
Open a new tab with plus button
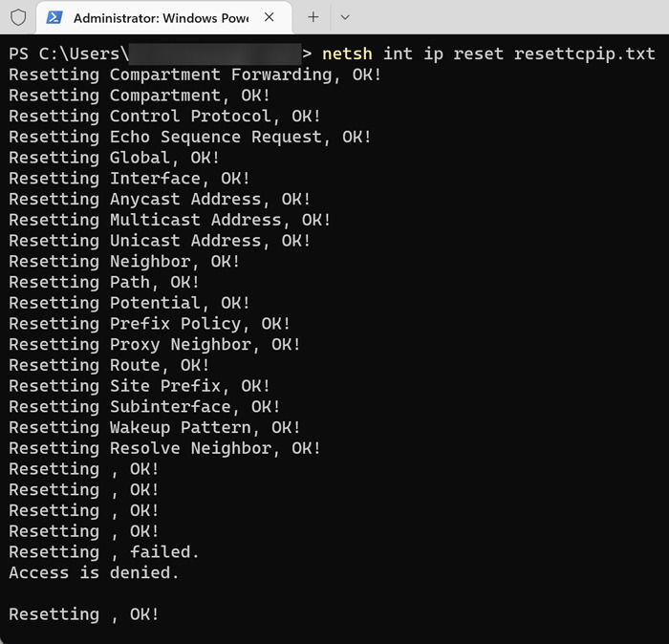[x=313, y=17]
